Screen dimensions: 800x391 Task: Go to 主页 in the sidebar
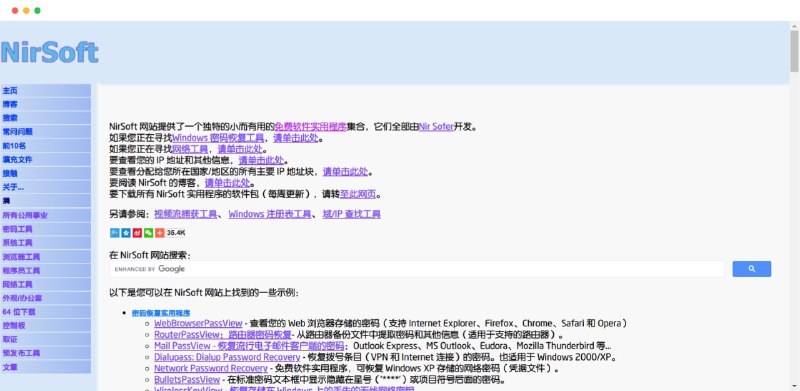click(46, 91)
